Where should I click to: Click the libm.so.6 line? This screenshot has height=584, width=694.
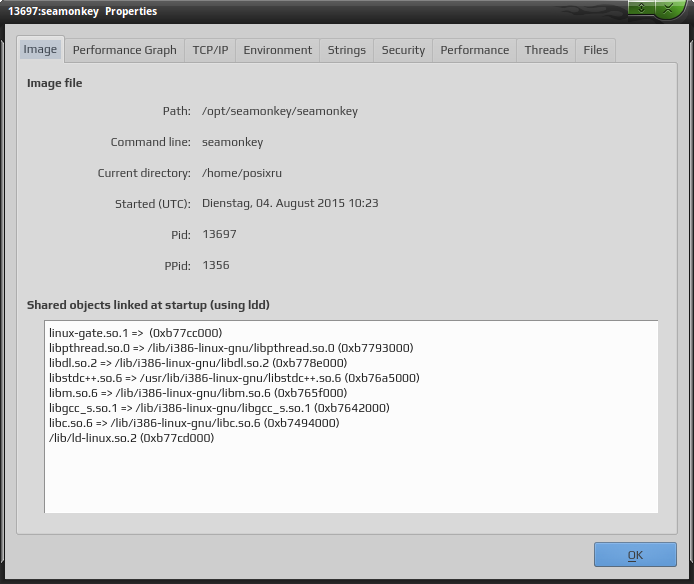(198, 393)
